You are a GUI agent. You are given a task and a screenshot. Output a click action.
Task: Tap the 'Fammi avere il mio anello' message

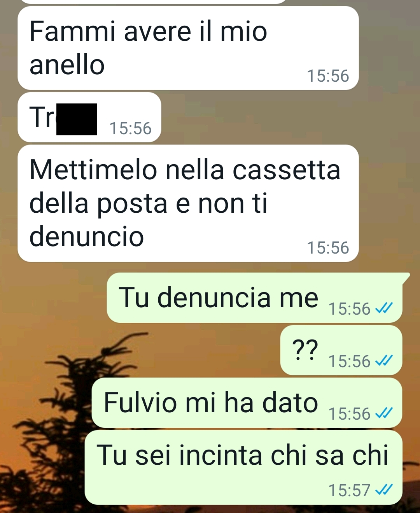click(188, 48)
